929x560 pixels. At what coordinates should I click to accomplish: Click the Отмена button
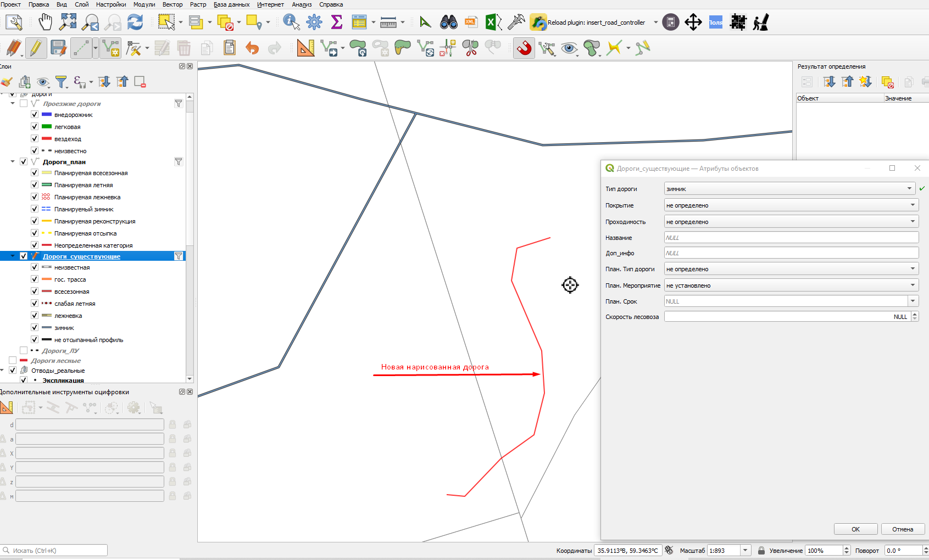point(903,529)
